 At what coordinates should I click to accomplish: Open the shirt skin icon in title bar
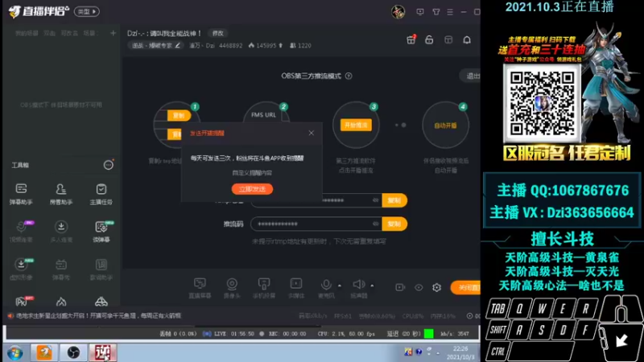(x=436, y=12)
